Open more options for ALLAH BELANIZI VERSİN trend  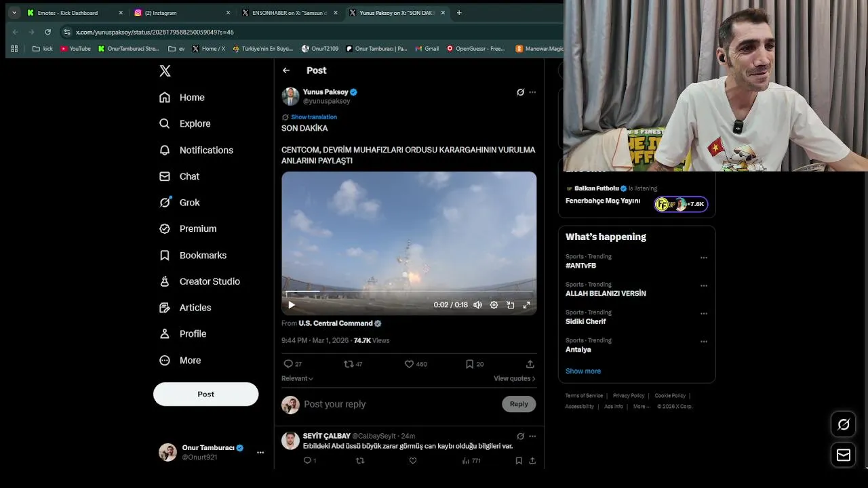(x=704, y=285)
